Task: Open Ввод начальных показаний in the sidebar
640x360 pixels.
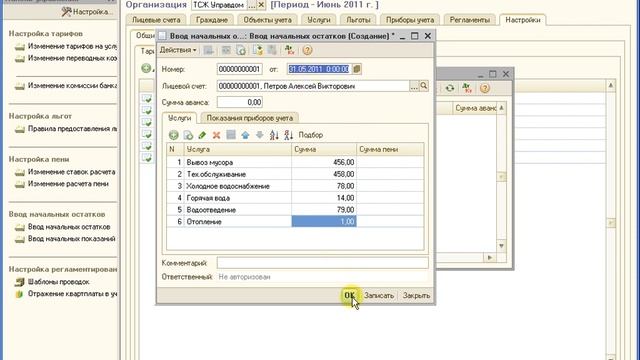Action: coord(65,239)
